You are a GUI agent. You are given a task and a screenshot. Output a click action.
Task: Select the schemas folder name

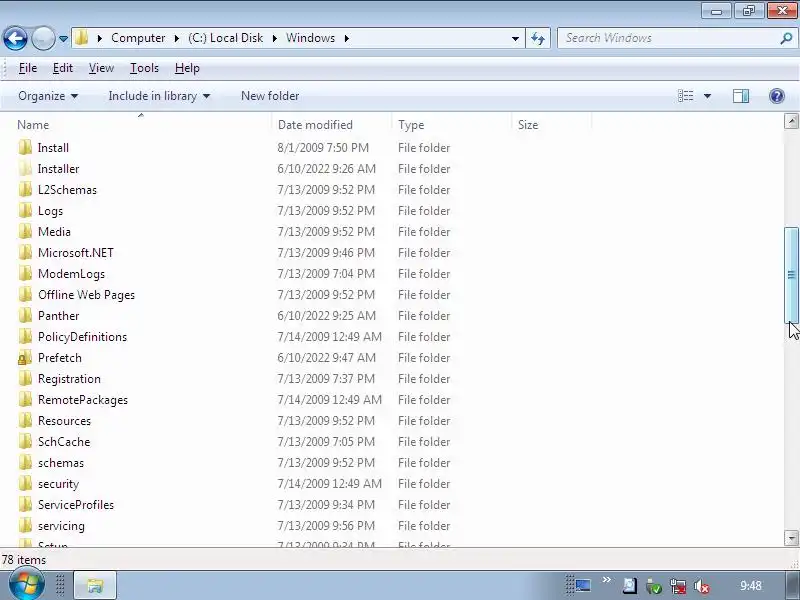(61, 463)
